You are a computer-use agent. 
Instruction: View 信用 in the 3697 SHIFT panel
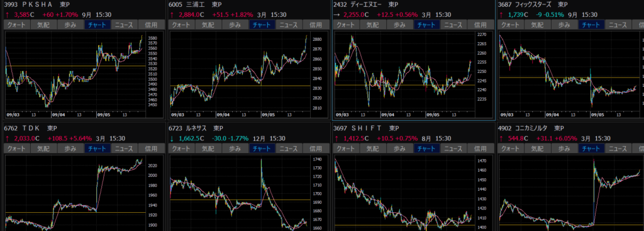click(480, 149)
